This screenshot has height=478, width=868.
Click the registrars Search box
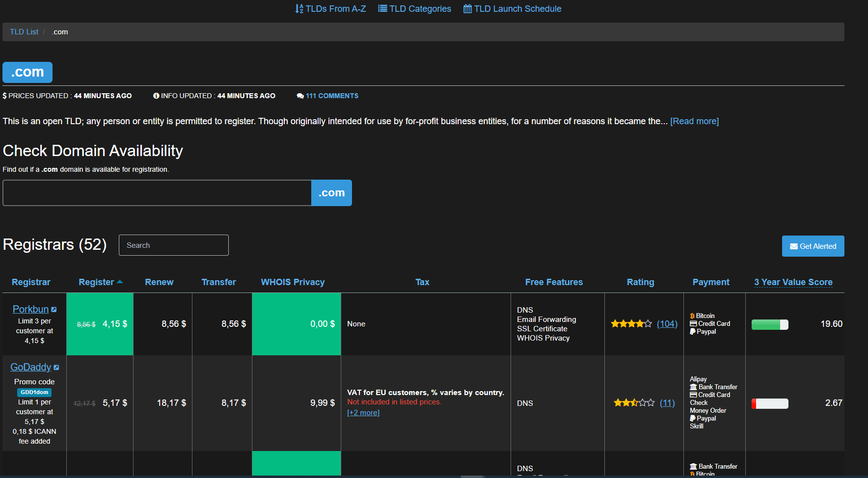tap(174, 245)
